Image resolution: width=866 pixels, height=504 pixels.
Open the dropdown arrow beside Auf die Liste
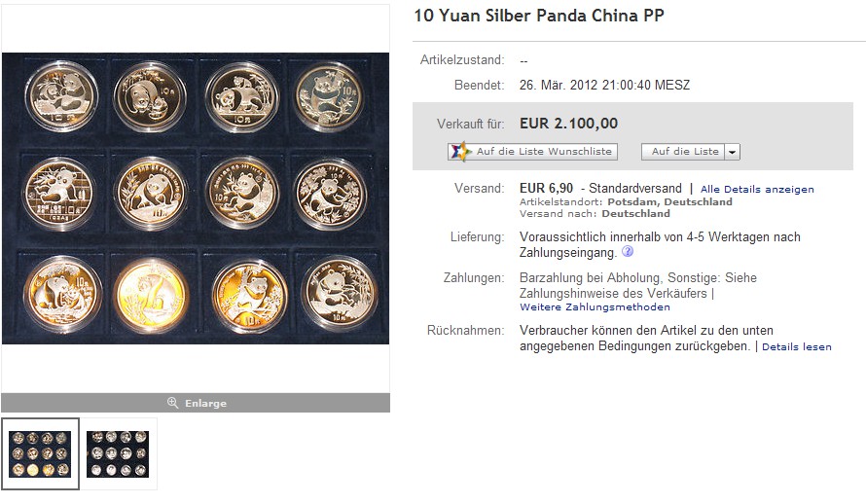click(732, 152)
